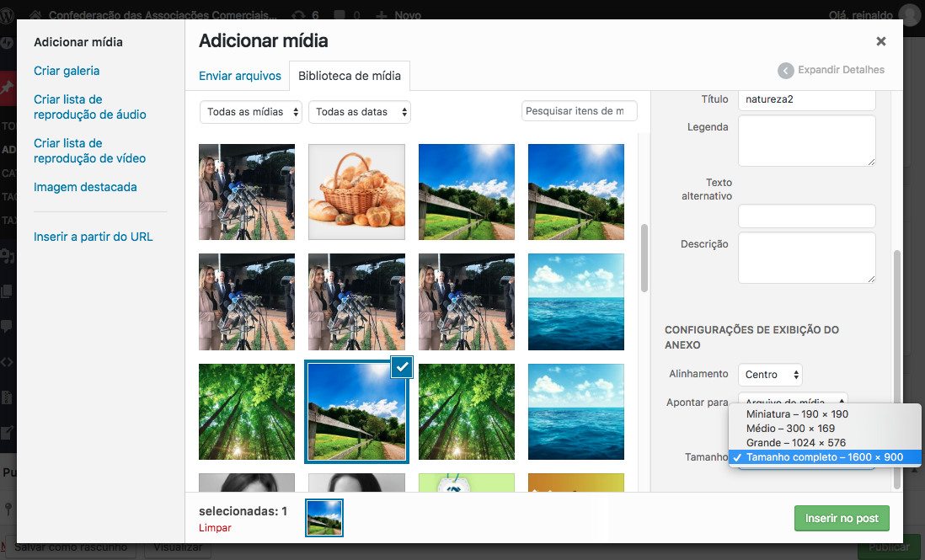Screen dimensions: 925x560
Task: Open Imagem destacada
Action: point(85,187)
